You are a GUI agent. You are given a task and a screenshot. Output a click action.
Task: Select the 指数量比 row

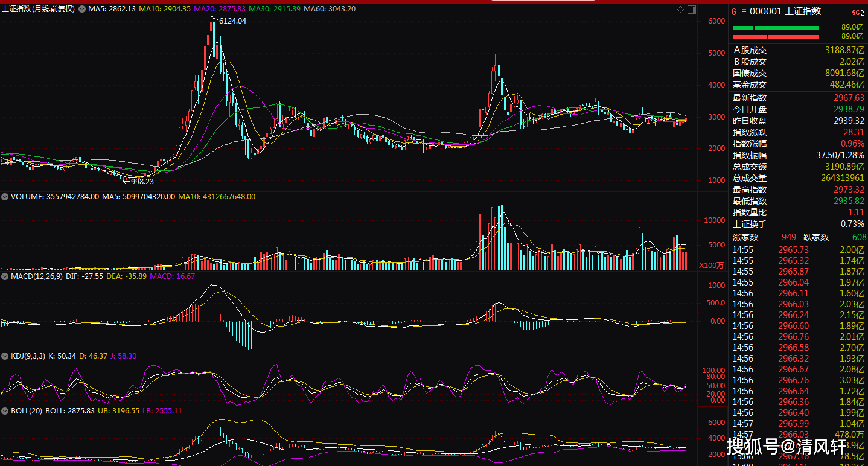point(798,212)
